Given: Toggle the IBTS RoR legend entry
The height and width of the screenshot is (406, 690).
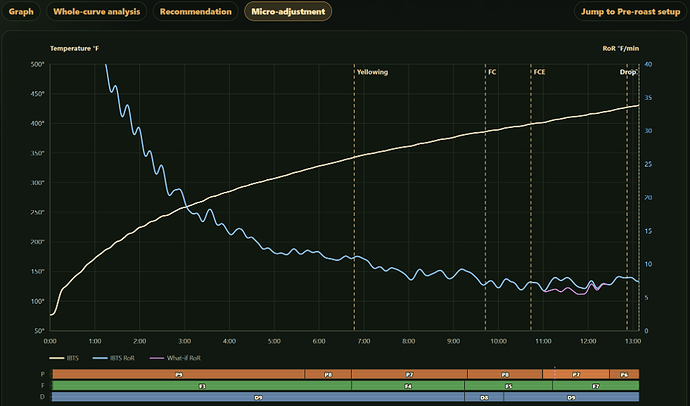Looking at the screenshot, I should [x=114, y=358].
